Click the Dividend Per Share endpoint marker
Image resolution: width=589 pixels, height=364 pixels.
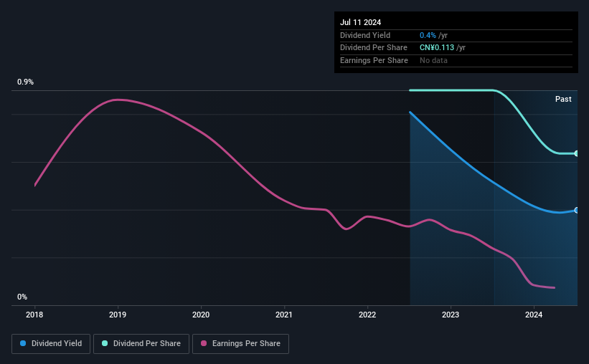point(576,153)
